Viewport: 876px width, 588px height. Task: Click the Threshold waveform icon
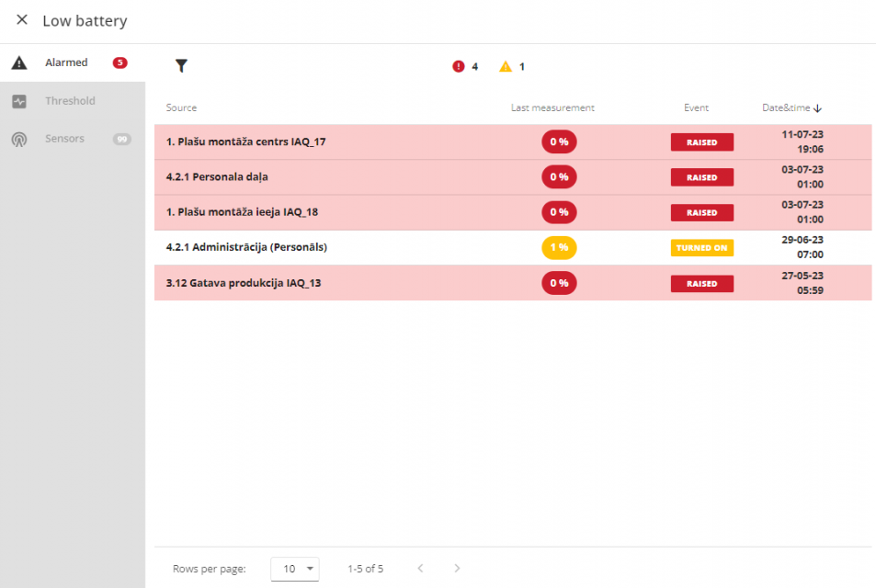coord(19,101)
